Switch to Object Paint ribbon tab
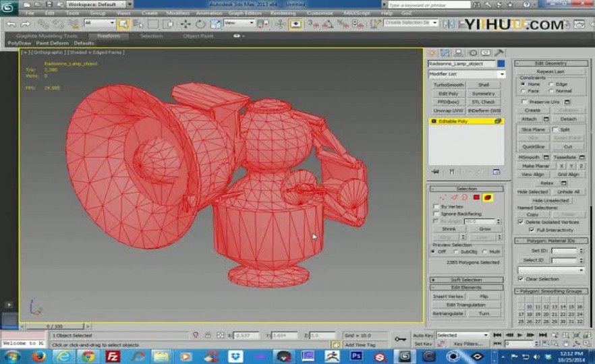The width and height of the screenshot is (595, 364). point(198,36)
